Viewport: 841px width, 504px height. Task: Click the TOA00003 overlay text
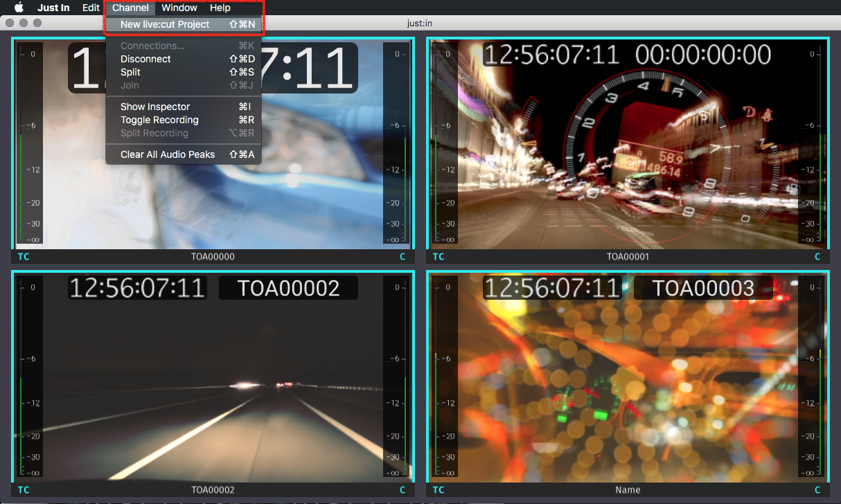703,288
